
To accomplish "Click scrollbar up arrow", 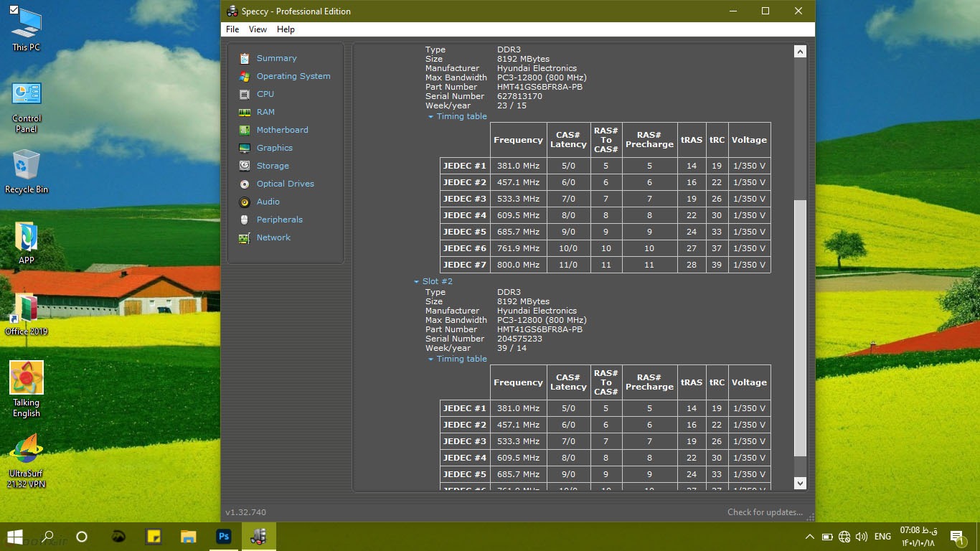I will [x=800, y=52].
